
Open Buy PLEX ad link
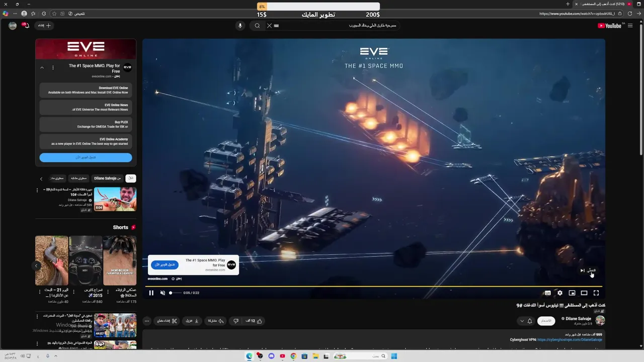(86, 125)
